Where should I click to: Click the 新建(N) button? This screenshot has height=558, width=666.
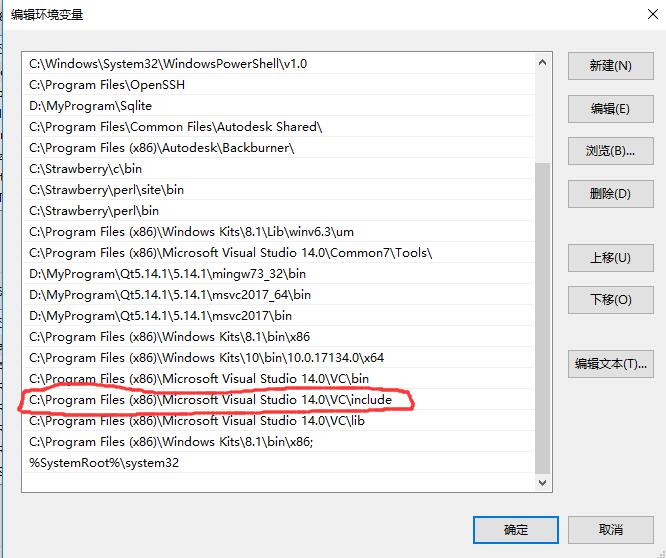pyautogui.click(x=610, y=66)
